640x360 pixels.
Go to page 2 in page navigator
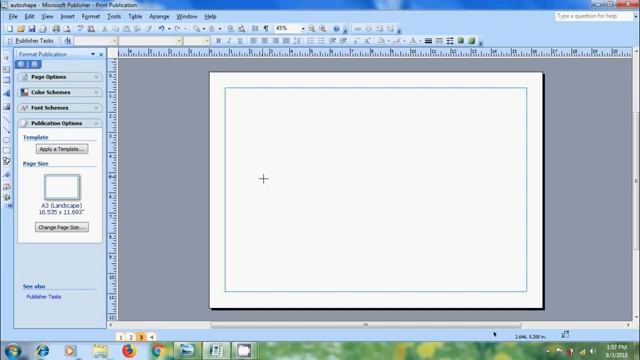click(x=131, y=337)
